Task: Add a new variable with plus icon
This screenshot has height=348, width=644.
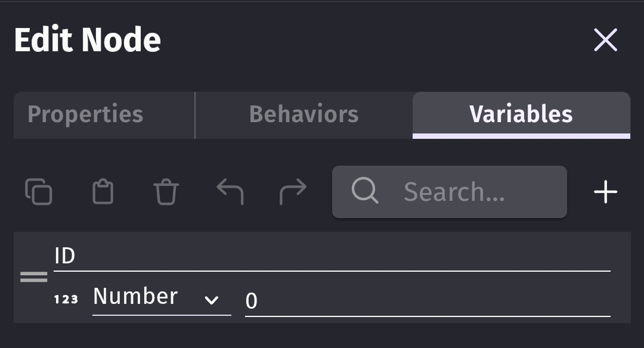Action: [x=606, y=192]
